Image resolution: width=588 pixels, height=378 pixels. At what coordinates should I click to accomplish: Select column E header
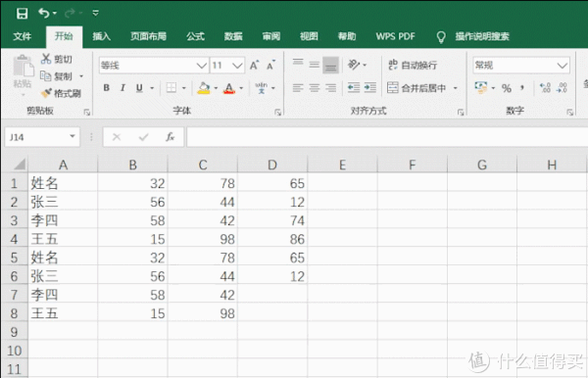pos(342,165)
